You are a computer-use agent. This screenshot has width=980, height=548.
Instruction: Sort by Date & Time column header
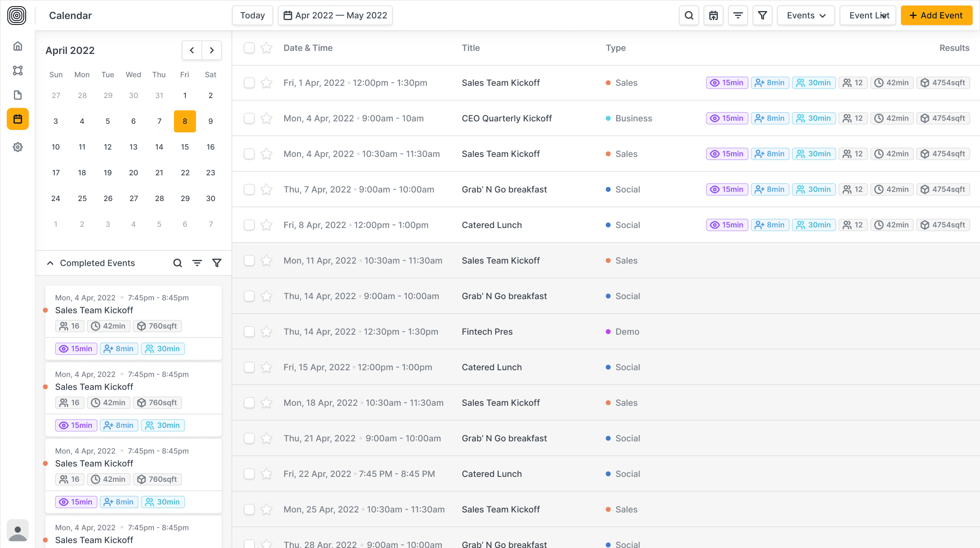click(x=308, y=48)
